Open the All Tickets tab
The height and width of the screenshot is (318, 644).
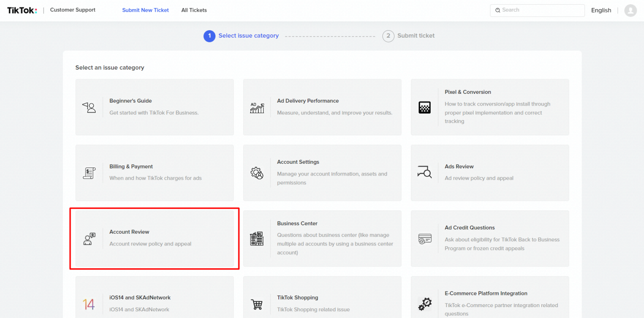coord(194,10)
